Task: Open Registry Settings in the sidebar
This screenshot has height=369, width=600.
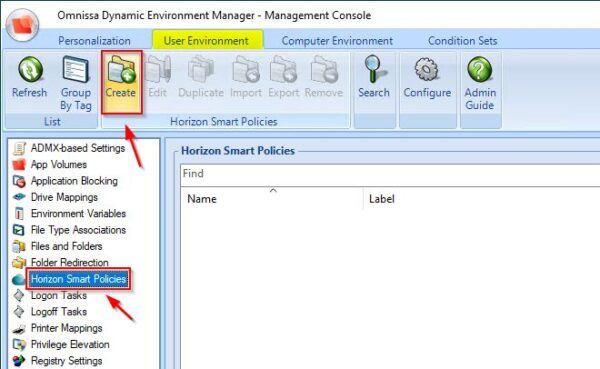Action: (x=67, y=361)
